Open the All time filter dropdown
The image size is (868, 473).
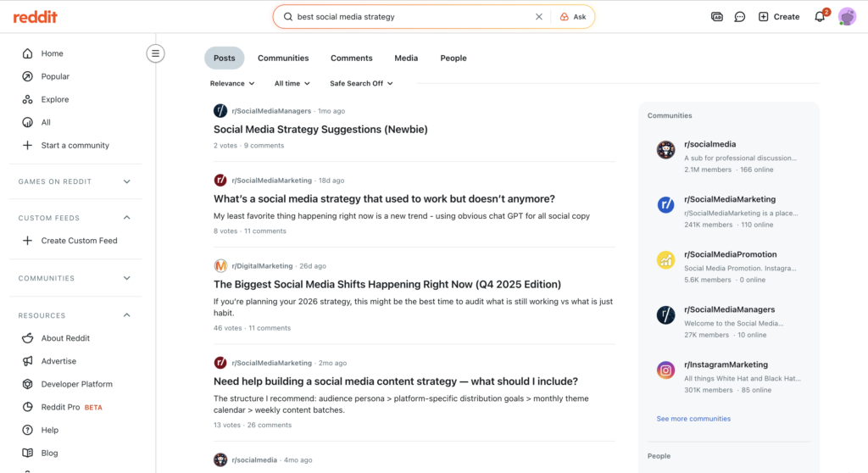(292, 84)
